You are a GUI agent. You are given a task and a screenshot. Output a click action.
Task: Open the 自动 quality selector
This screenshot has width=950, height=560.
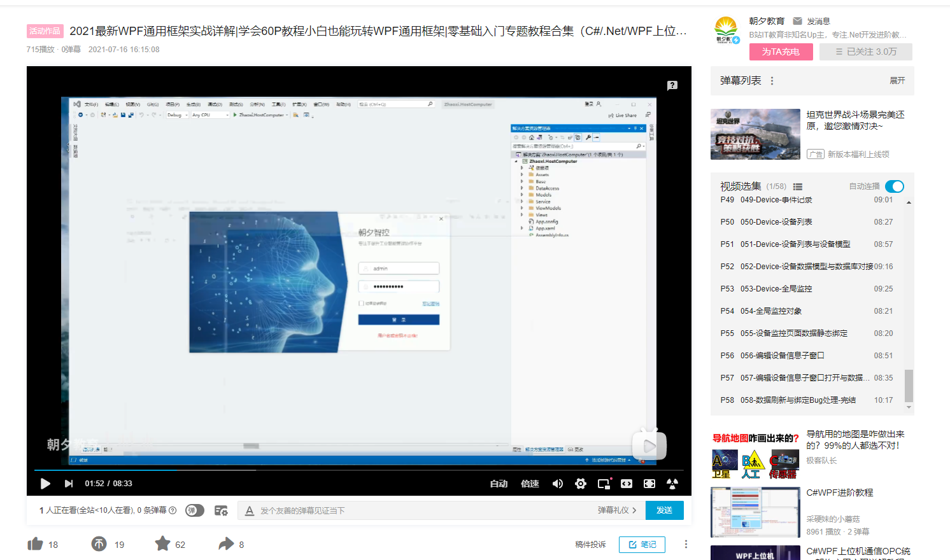click(499, 484)
